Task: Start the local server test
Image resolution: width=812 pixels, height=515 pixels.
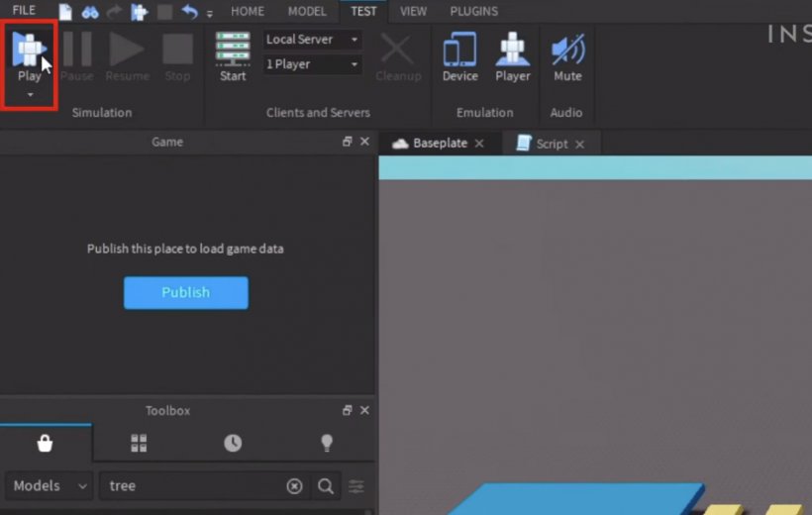Action: click(x=233, y=55)
